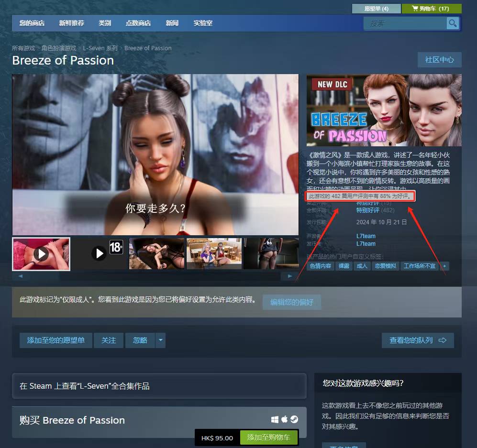The image size is (477, 448).
Task: Click the 关注 follow button
Action: pos(109,340)
